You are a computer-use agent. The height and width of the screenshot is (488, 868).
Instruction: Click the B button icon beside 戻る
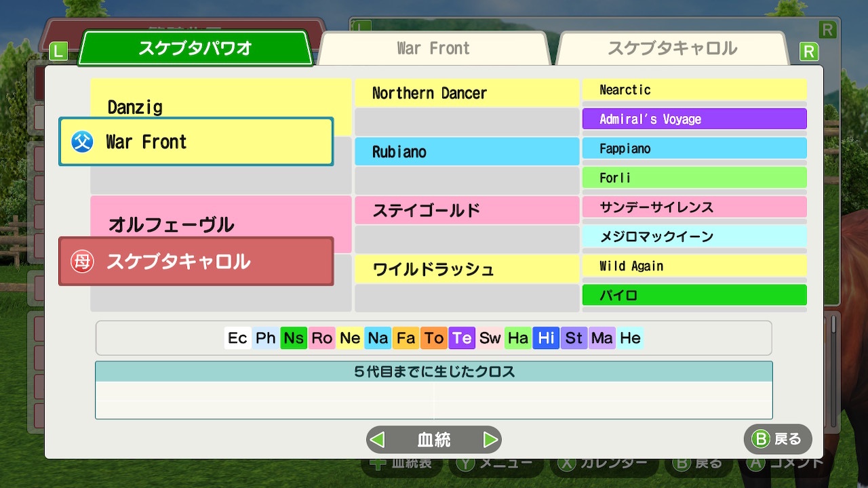pyautogui.click(x=761, y=439)
